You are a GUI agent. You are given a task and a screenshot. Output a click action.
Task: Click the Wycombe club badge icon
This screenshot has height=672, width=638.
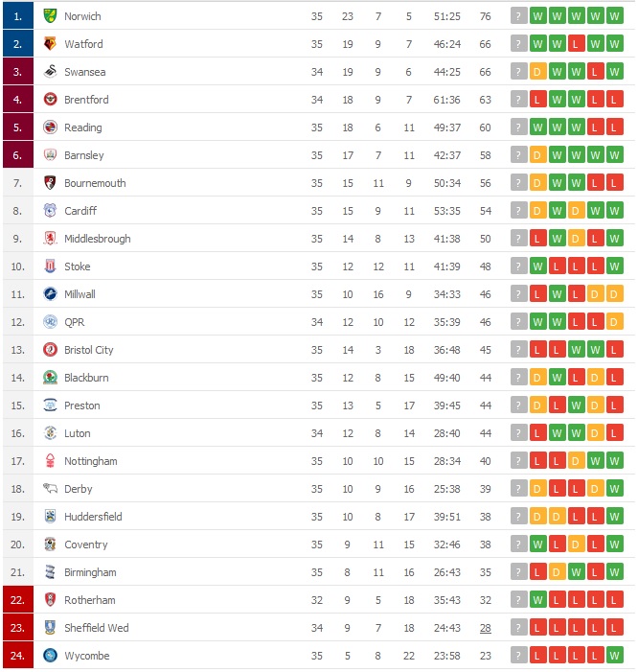tap(50, 656)
